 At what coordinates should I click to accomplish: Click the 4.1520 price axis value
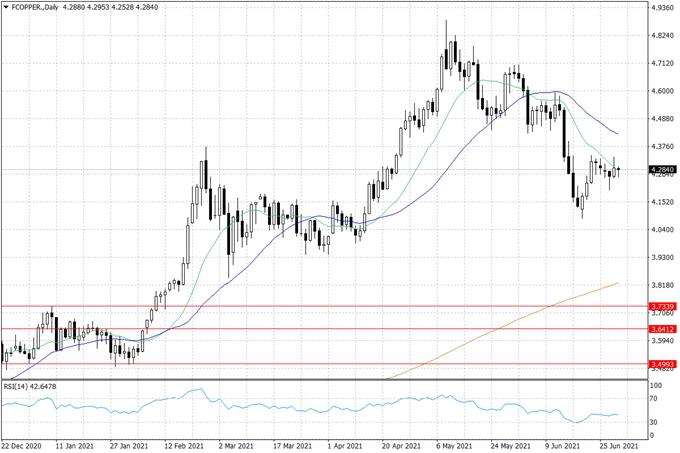[662, 202]
